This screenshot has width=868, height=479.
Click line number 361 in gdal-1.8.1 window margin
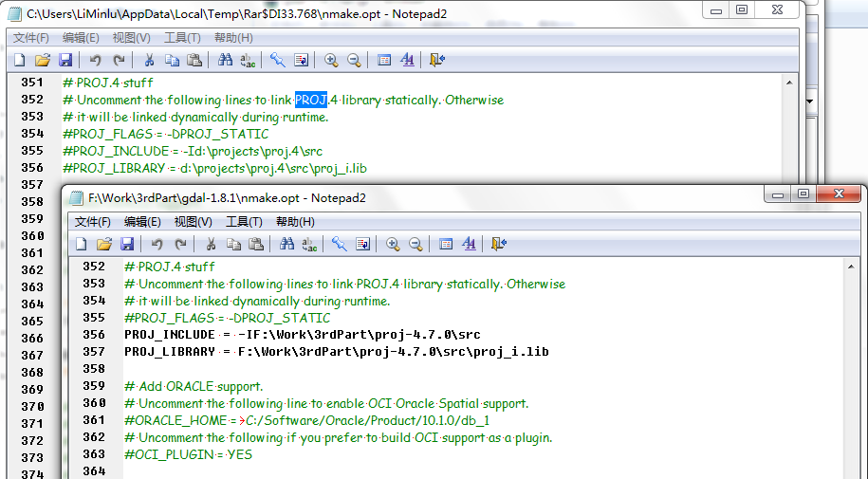[94, 420]
